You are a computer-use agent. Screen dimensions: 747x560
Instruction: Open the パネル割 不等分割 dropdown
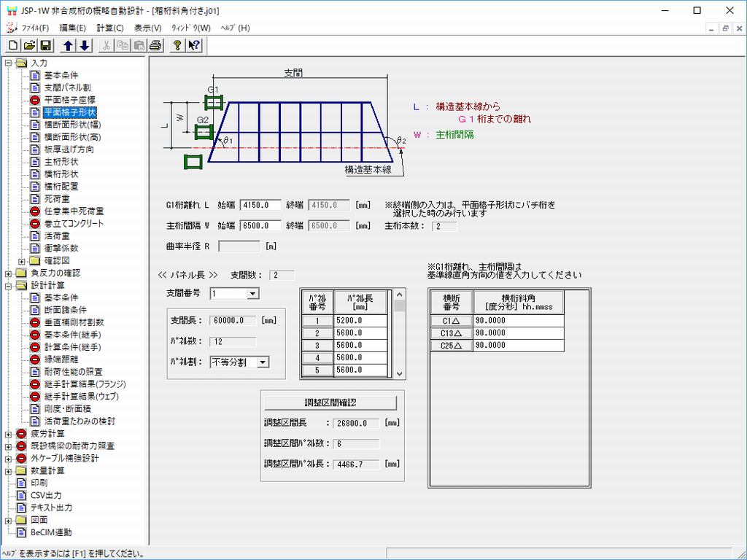tap(263, 362)
